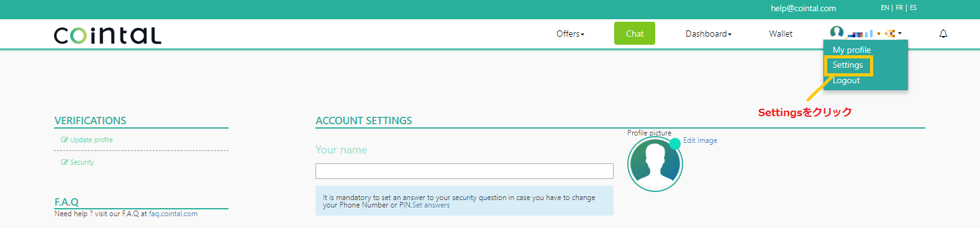Open the green Chat button
Screen dimensions: 980x228
coord(635,34)
